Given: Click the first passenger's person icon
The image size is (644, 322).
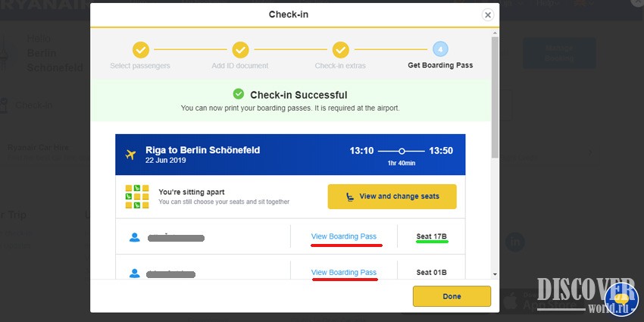Looking at the screenshot, I should coord(135,237).
